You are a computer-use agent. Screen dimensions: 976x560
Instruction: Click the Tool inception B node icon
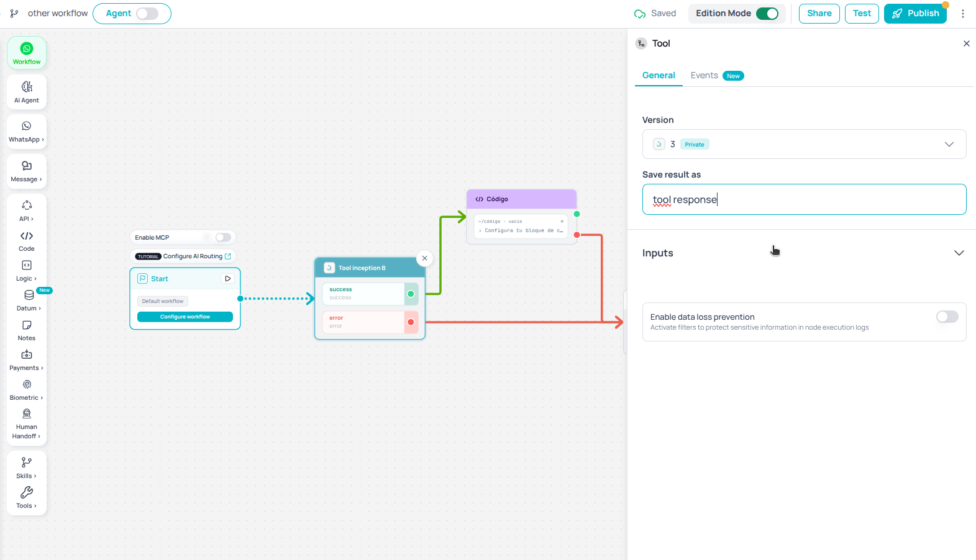tap(330, 268)
